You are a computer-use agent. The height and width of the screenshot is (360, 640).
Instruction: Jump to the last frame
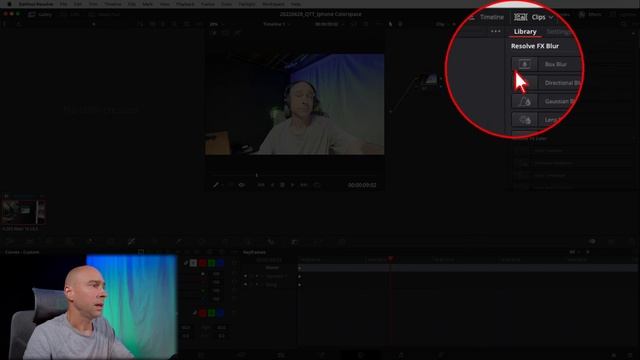(x=304, y=185)
